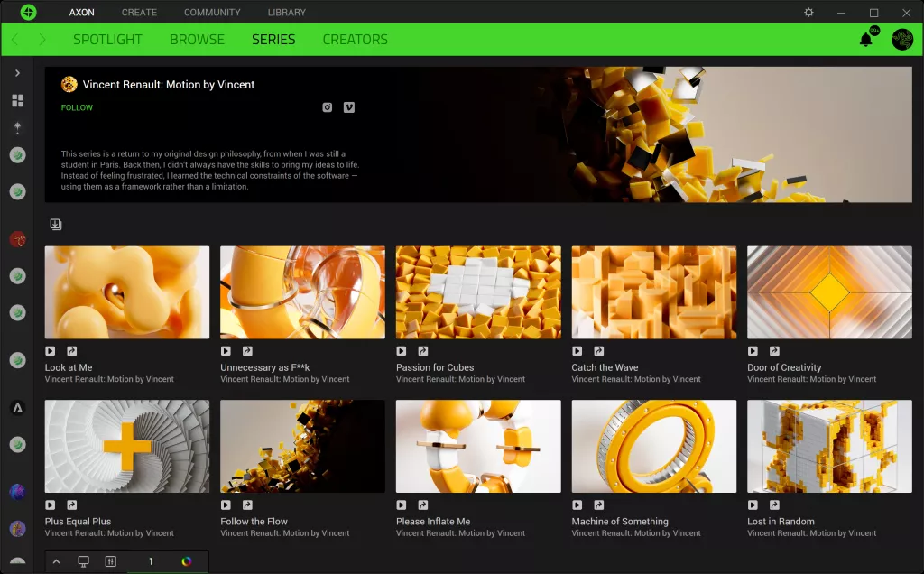Open the user profile avatar
Viewport: 924px width, 574px height.
(901, 40)
